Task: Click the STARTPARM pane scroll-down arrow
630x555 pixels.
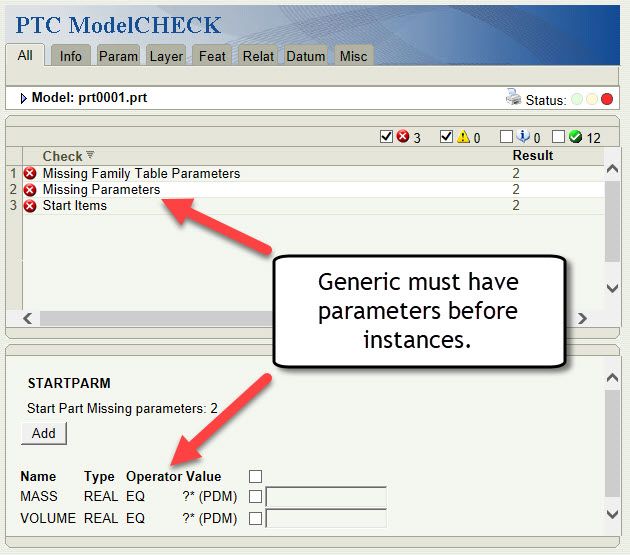Action: coord(612,514)
